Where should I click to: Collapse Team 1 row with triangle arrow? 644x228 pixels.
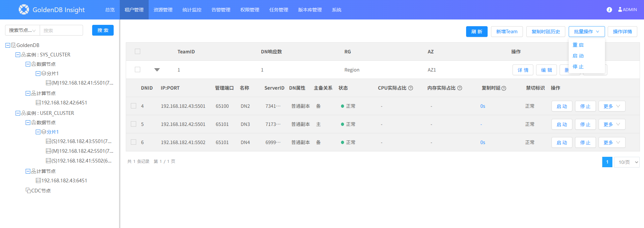157,70
